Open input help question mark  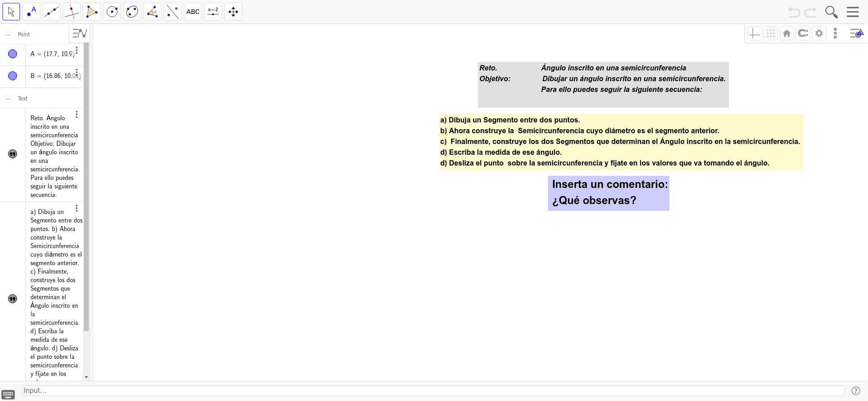click(x=856, y=391)
